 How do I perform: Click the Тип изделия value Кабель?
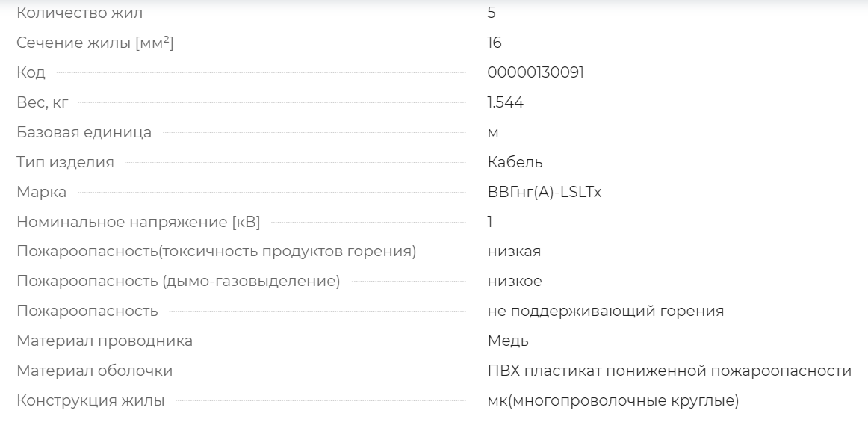click(515, 162)
